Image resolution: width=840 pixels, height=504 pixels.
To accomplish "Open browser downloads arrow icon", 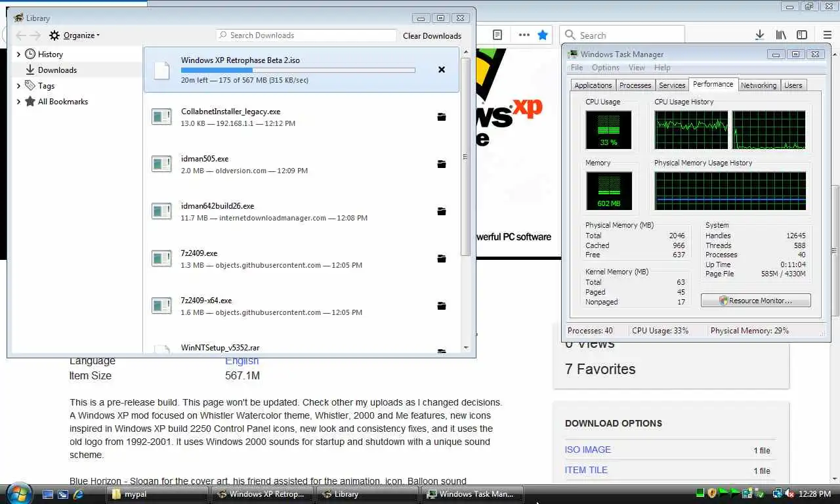I will (x=759, y=35).
